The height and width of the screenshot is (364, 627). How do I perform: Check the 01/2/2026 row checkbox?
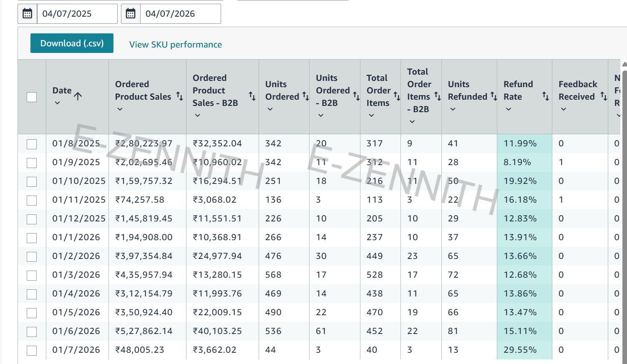[x=32, y=257]
